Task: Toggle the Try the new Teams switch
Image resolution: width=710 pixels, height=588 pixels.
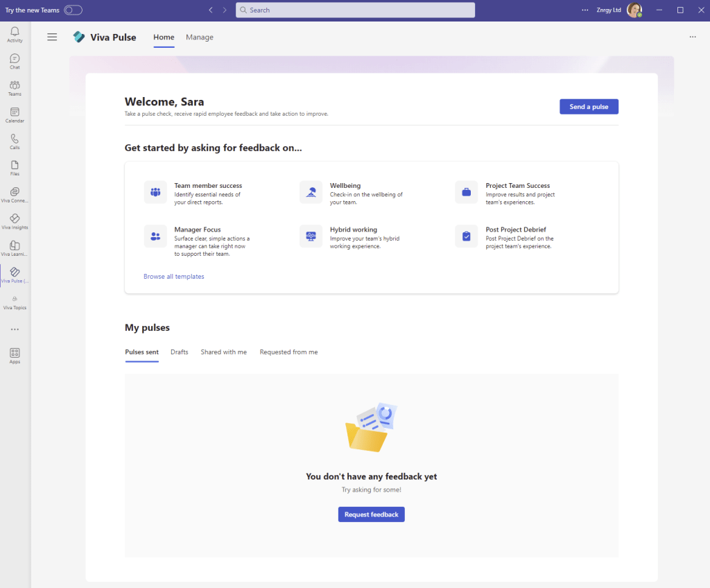Action: click(x=73, y=10)
